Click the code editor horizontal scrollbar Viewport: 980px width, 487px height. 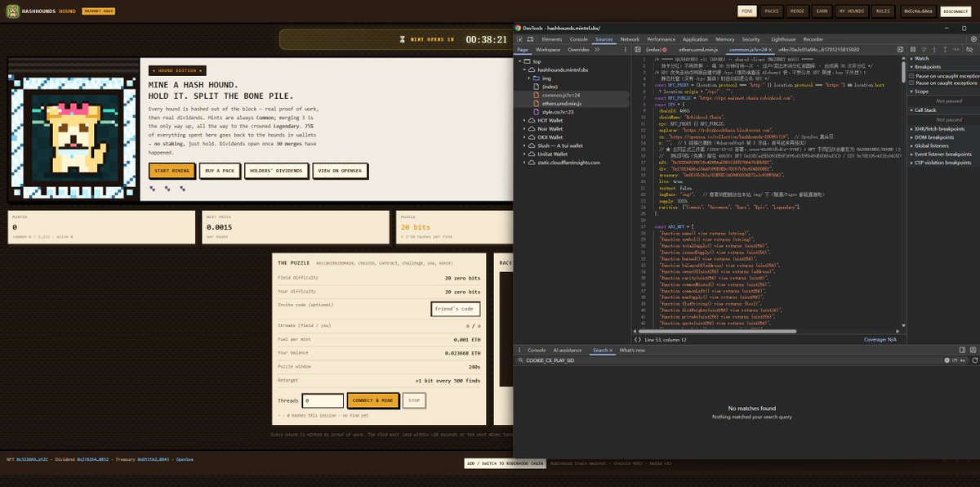coord(719,331)
